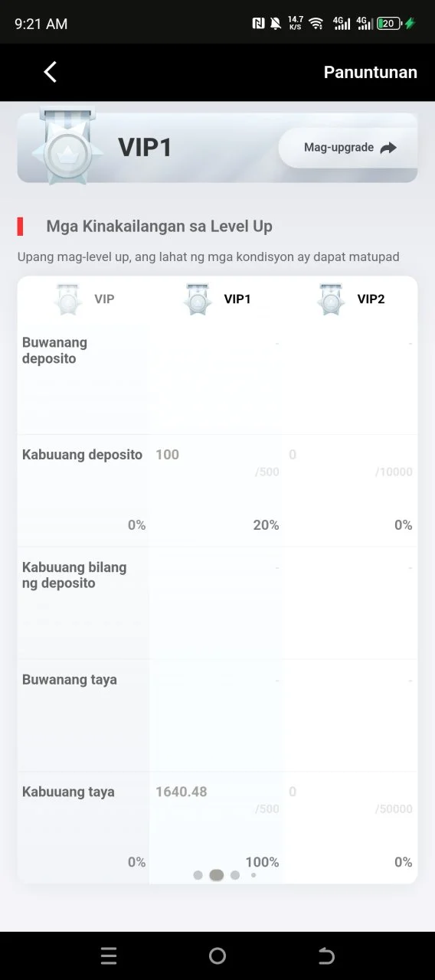
Task: Tap the Wi-Fi status bar icon
Action: pyautogui.click(x=316, y=24)
